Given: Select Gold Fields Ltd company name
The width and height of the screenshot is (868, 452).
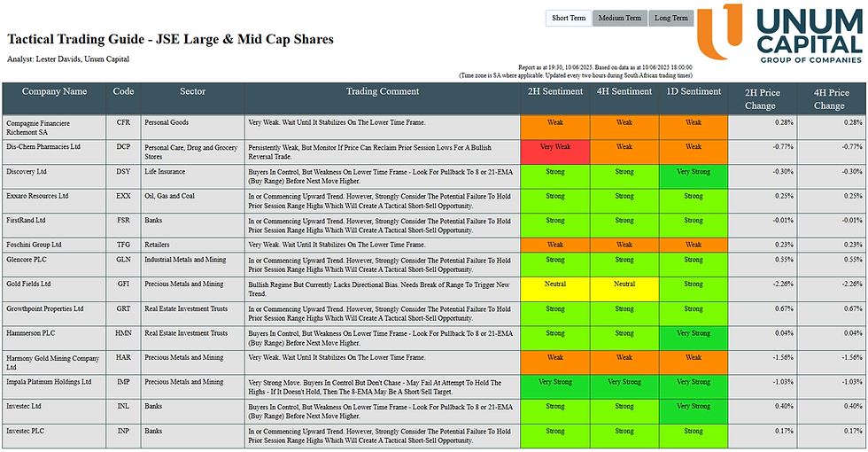Looking at the screenshot, I should (x=28, y=284).
